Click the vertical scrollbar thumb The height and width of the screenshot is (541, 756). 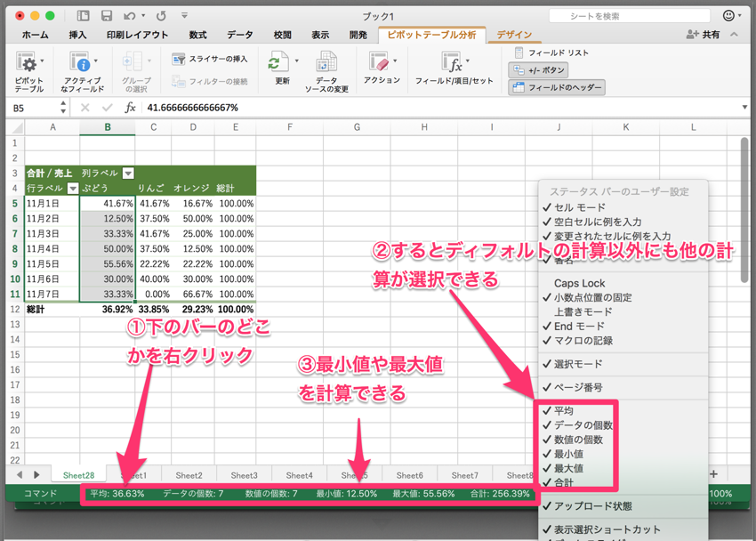click(744, 210)
